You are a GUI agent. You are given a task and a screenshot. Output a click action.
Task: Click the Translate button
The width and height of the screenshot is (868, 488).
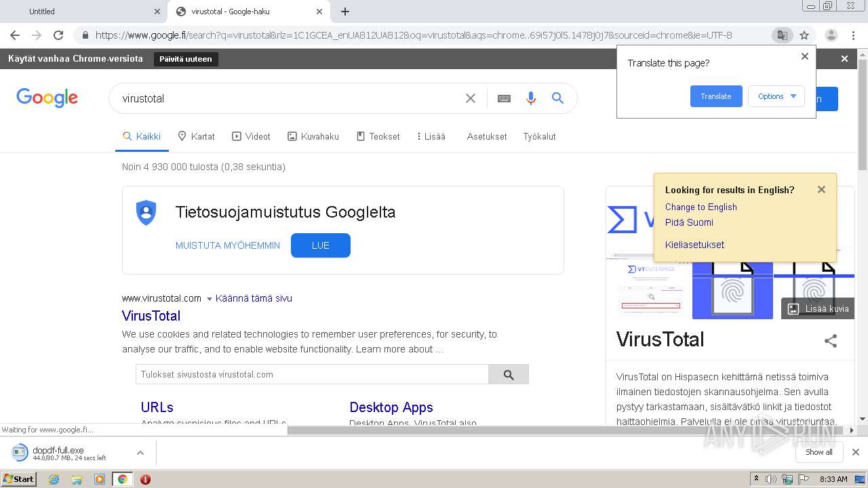(x=716, y=96)
